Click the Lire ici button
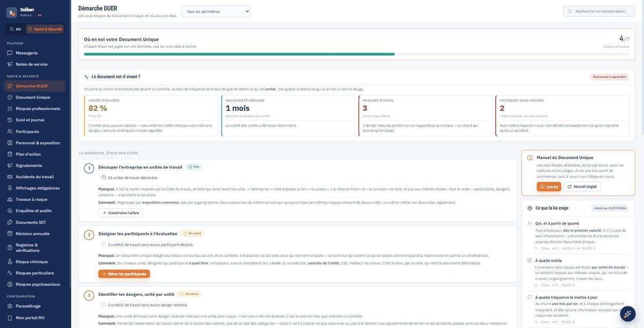Viewport: 644px width, 328px height. pyautogui.click(x=549, y=187)
